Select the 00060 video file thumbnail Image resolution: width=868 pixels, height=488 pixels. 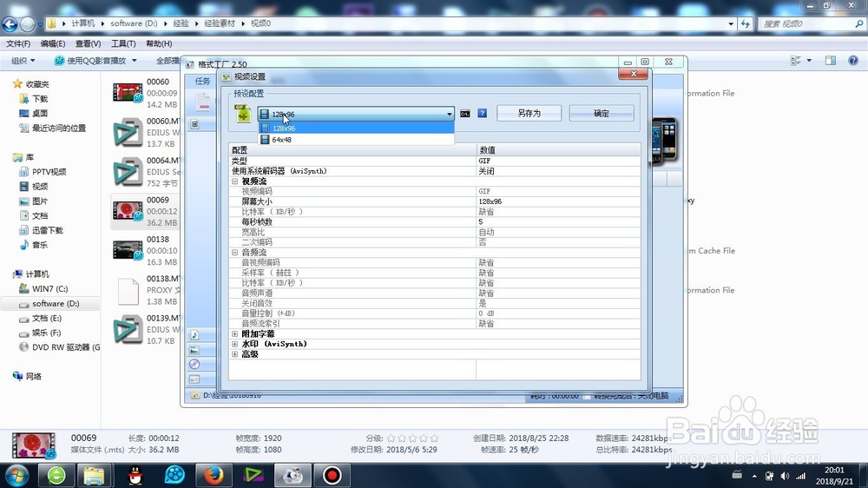pos(128,93)
